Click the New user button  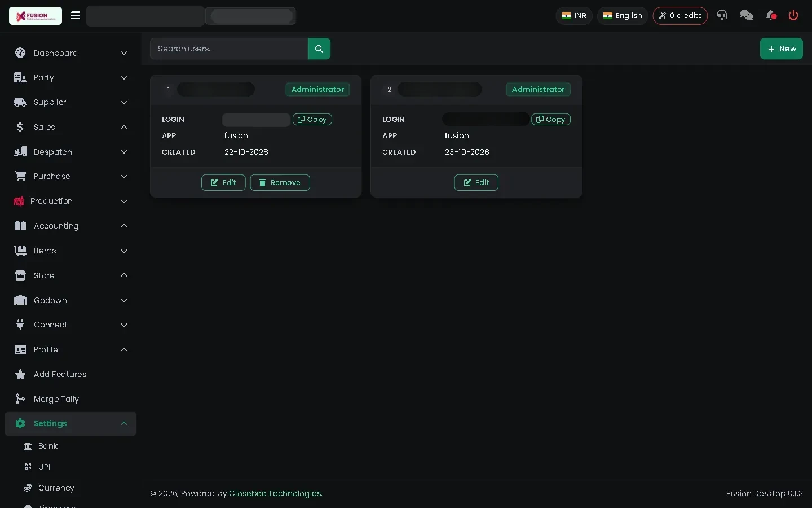coord(782,49)
